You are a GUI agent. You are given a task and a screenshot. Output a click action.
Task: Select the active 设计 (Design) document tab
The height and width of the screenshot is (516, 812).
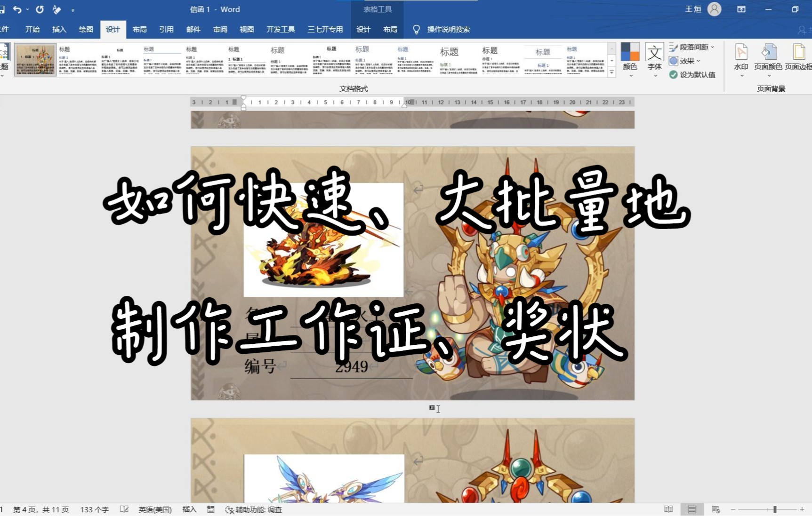pyautogui.click(x=113, y=30)
